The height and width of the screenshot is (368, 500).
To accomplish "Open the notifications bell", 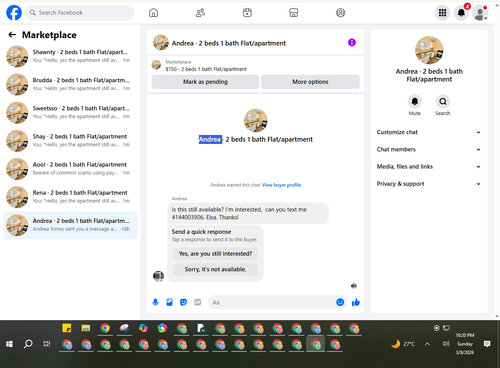I will tap(461, 13).
